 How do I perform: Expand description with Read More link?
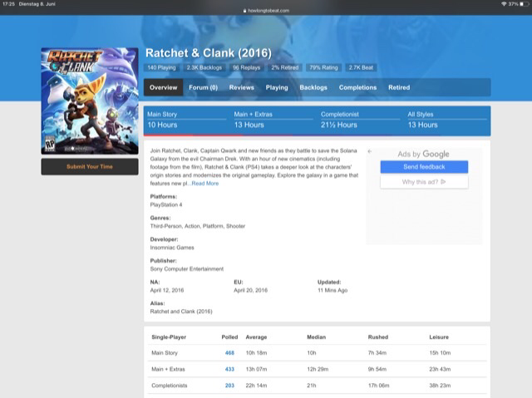pyautogui.click(x=205, y=184)
